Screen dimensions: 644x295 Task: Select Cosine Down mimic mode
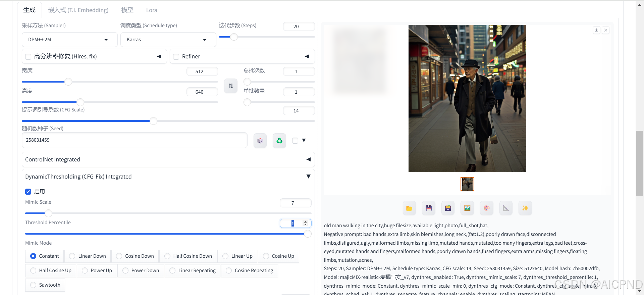click(x=135, y=256)
